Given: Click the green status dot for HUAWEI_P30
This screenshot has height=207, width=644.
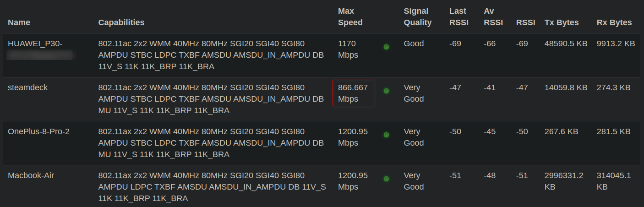Looking at the screenshot, I should [x=386, y=47].
